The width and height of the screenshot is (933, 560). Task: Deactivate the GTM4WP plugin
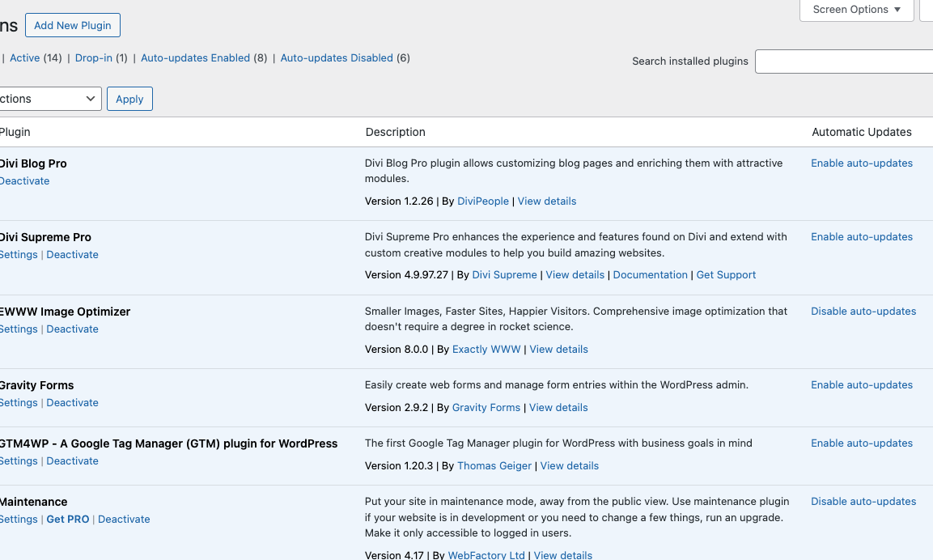(72, 461)
